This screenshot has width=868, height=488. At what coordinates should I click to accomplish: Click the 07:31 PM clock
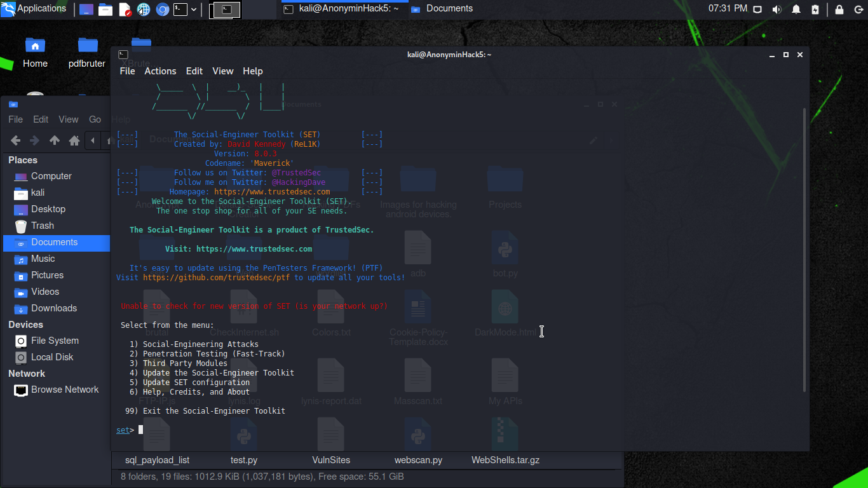(x=728, y=9)
